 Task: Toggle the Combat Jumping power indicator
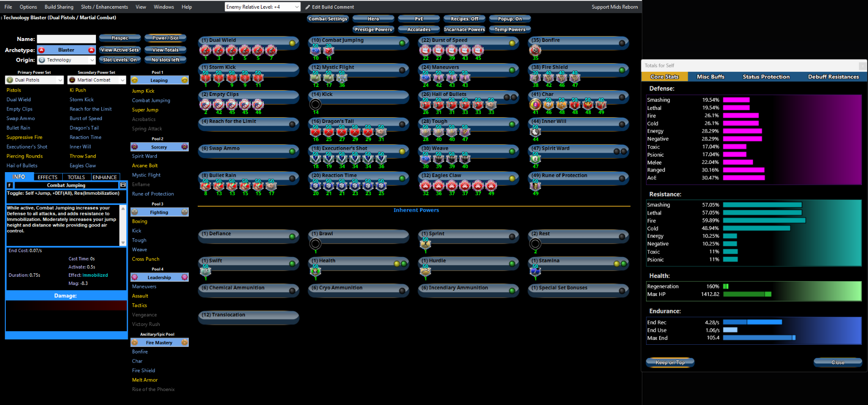(402, 43)
